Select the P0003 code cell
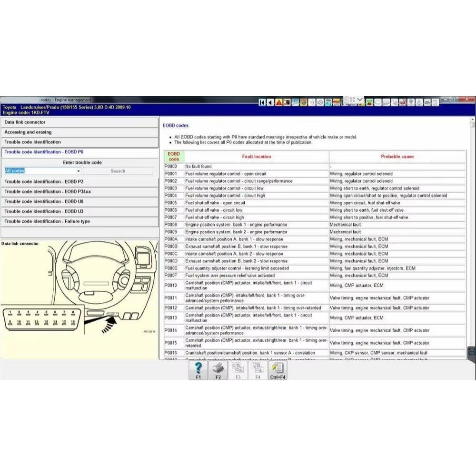The width and height of the screenshot is (476, 476). (174, 188)
